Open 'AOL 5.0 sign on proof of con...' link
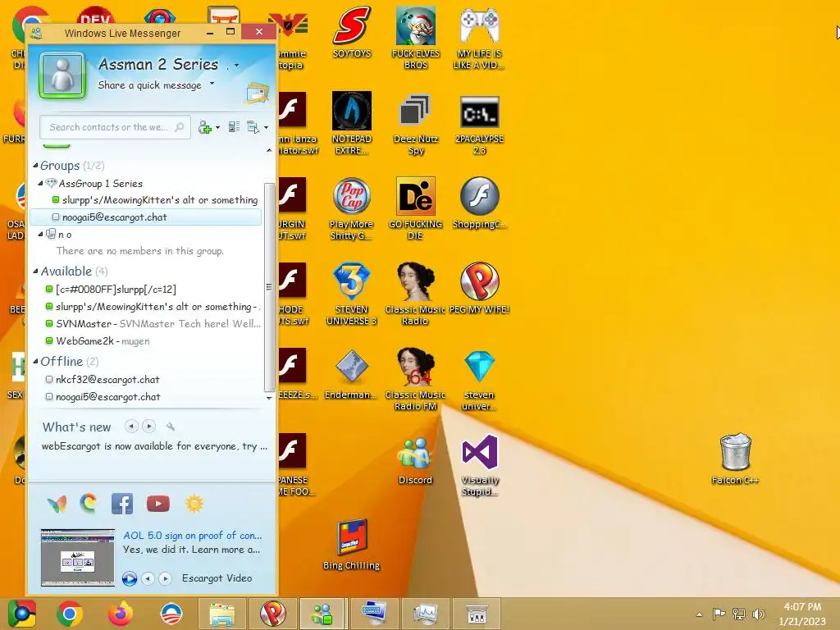The width and height of the screenshot is (840, 630). pyautogui.click(x=192, y=535)
